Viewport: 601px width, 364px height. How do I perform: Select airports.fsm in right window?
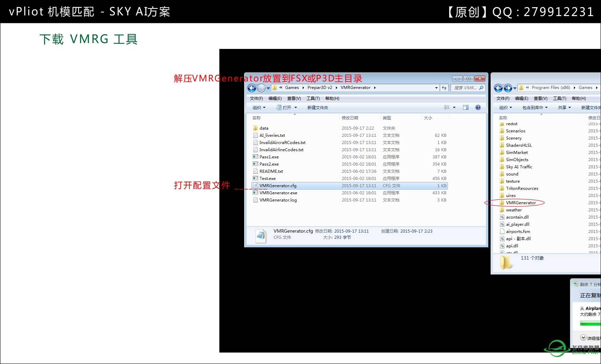click(x=518, y=231)
